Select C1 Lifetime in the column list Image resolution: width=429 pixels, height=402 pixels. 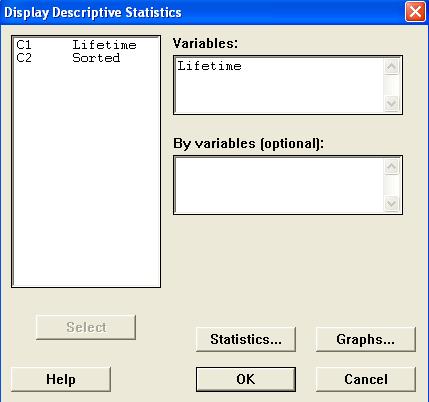pyautogui.click(x=76, y=45)
